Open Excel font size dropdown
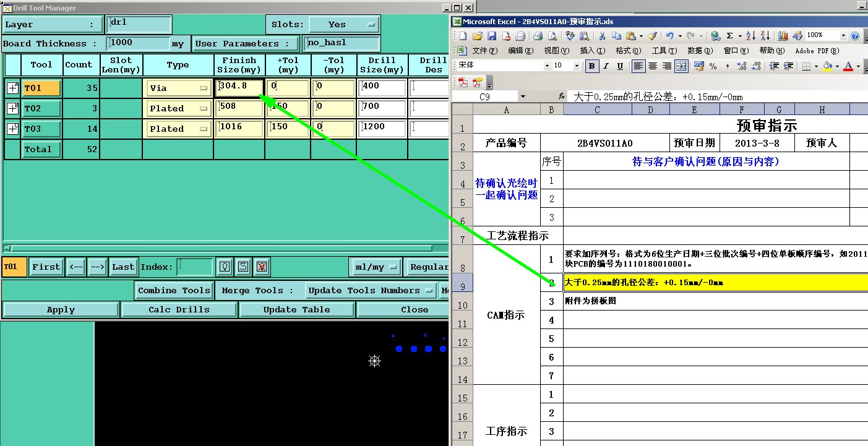 coord(577,66)
